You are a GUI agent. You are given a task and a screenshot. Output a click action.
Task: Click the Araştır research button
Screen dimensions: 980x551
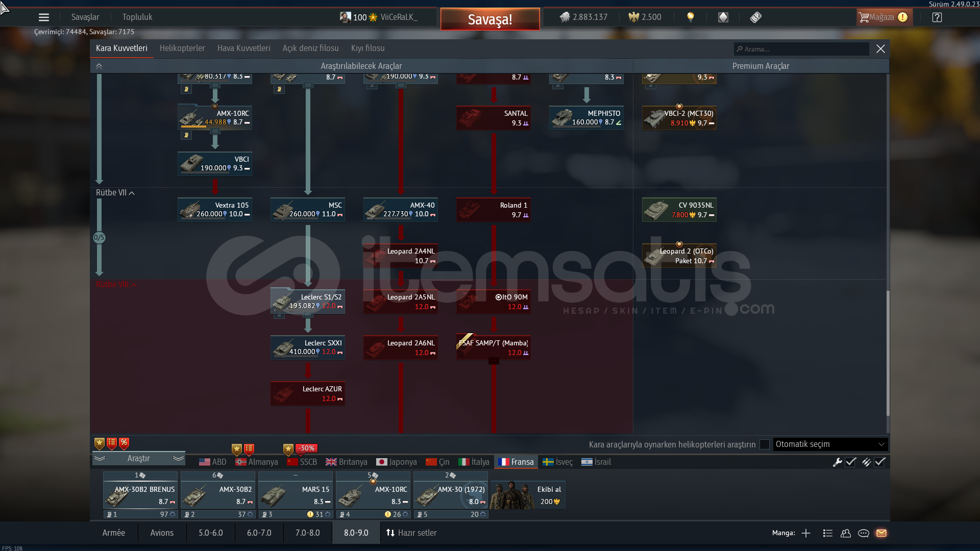click(x=139, y=459)
